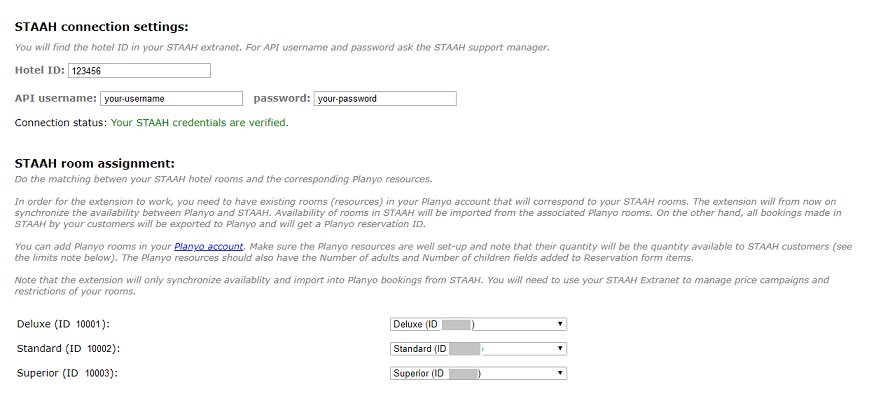Open the Superior room assignment dropdown
877x394 pixels.
tap(478, 373)
